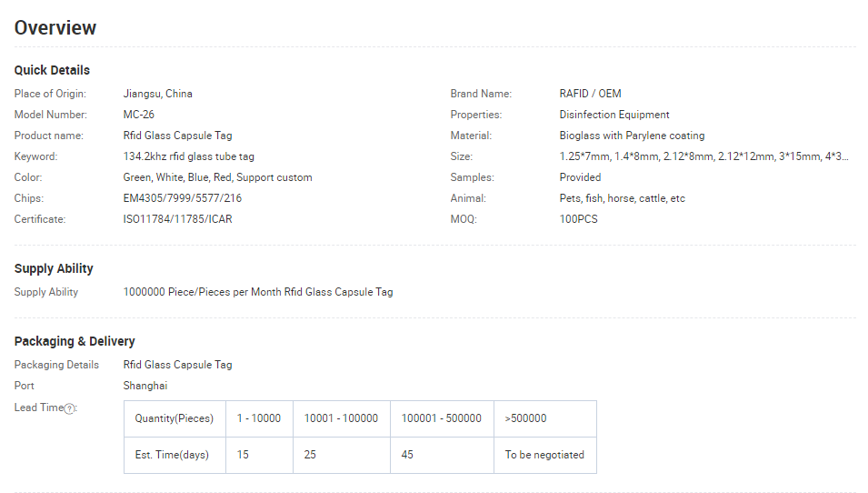The image size is (868, 493).
Task: Click the Lead Time help question-mark icon
Action: (69, 408)
